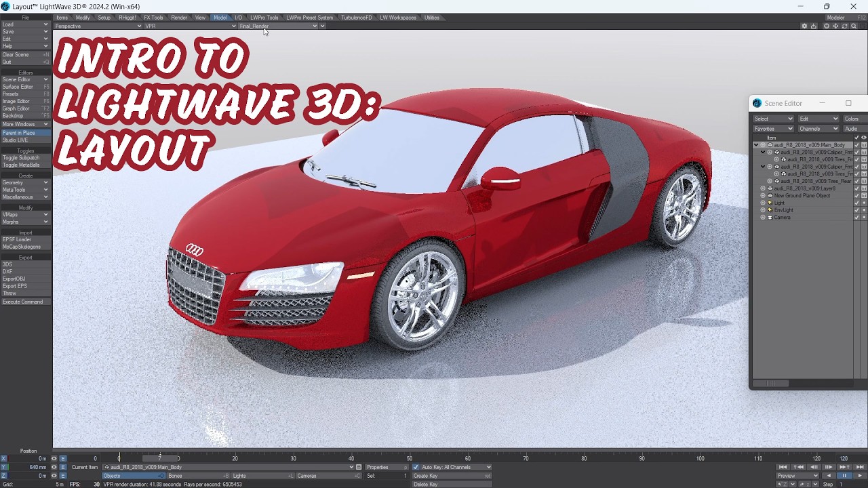Click the E envelope button for Y position
The image size is (868, 488).
[x=63, y=467]
